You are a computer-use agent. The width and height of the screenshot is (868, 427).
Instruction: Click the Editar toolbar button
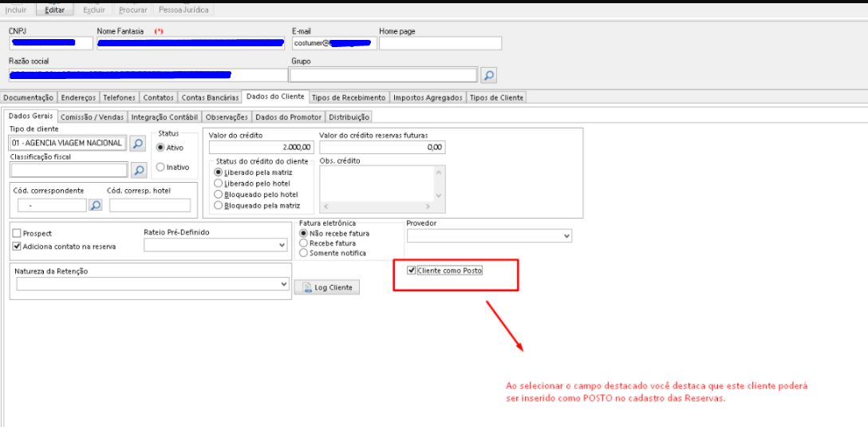pos(54,10)
